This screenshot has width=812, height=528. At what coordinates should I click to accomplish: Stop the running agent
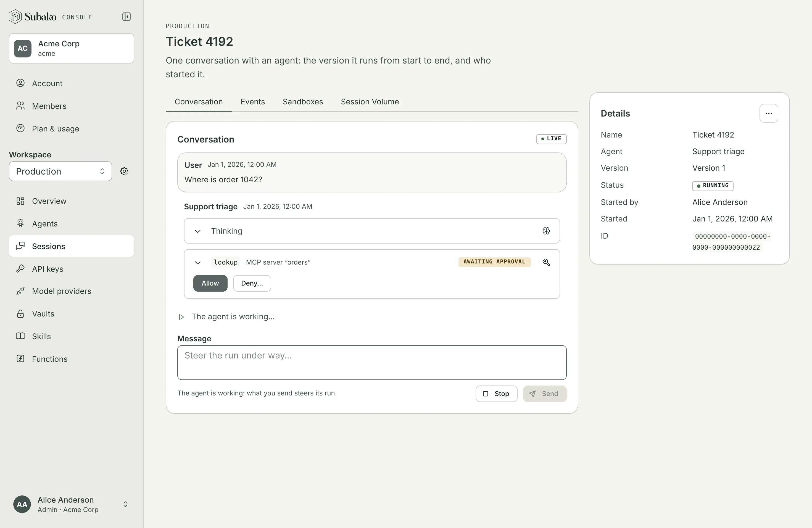pos(496,394)
